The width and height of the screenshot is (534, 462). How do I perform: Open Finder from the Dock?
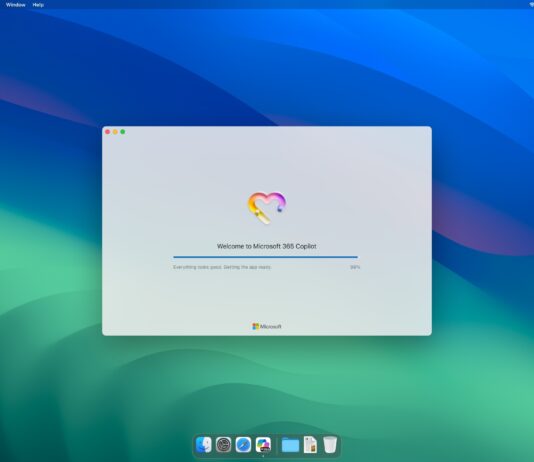coord(204,445)
